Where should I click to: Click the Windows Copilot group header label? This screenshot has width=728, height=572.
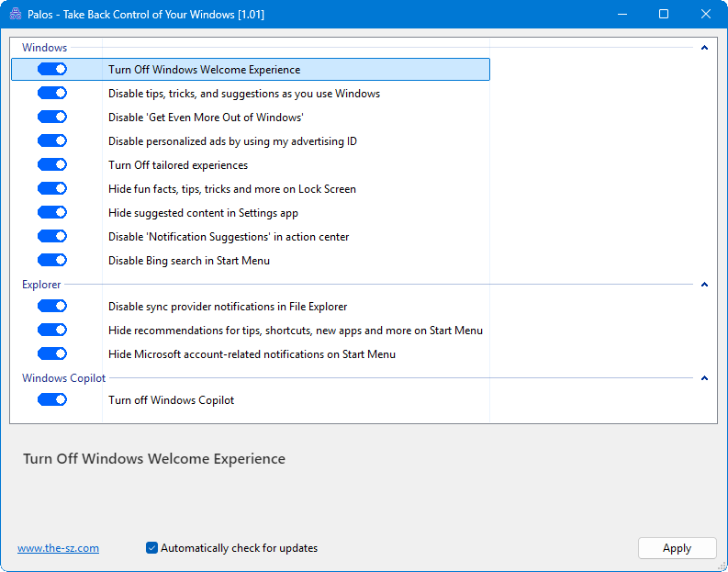click(63, 378)
